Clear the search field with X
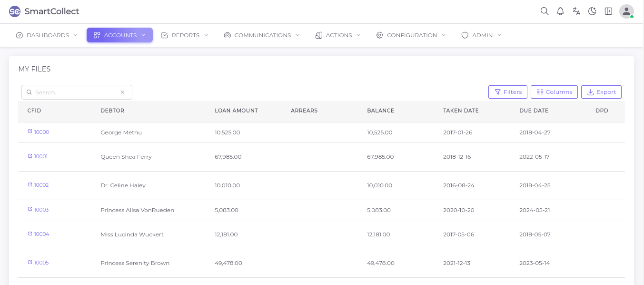Viewport: 644px width, 285px height. tap(122, 92)
